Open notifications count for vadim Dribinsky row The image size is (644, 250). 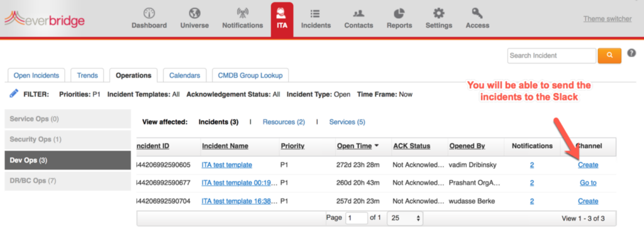[532, 165]
